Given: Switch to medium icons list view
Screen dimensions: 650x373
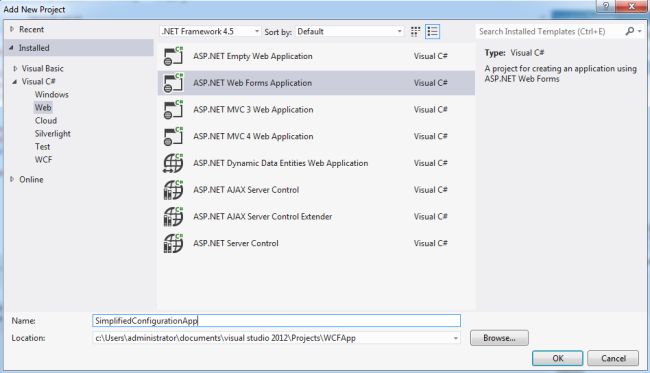Looking at the screenshot, I should pyautogui.click(x=432, y=31).
